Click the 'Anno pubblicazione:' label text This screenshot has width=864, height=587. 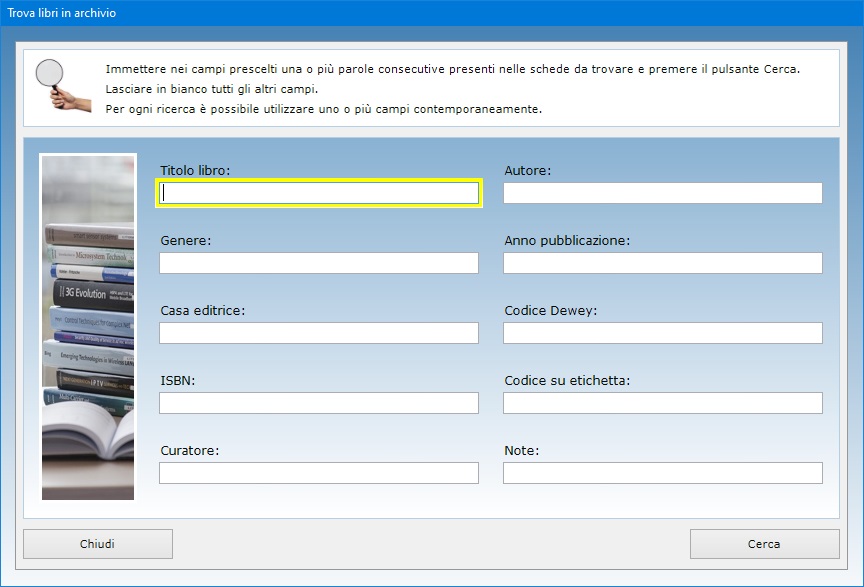coord(567,241)
